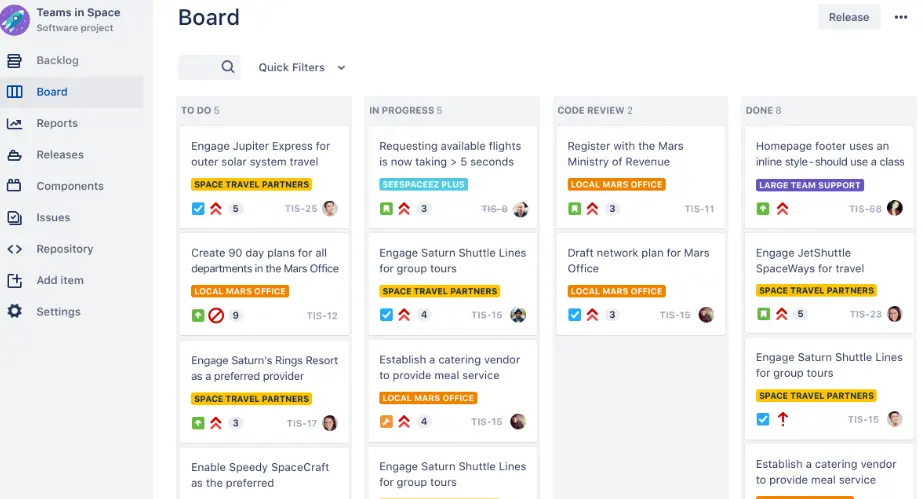Open the Issues section in the sidebar
923x499 pixels.
(53, 217)
